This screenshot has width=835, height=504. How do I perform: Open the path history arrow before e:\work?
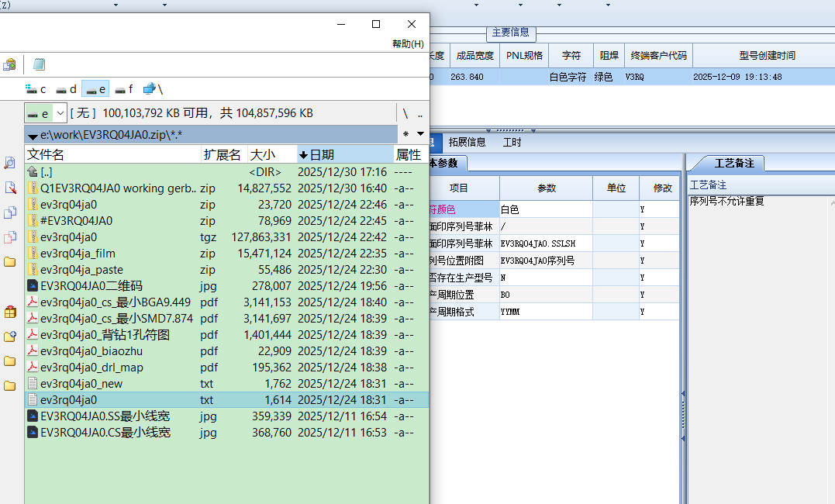click(x=33, y=136)
